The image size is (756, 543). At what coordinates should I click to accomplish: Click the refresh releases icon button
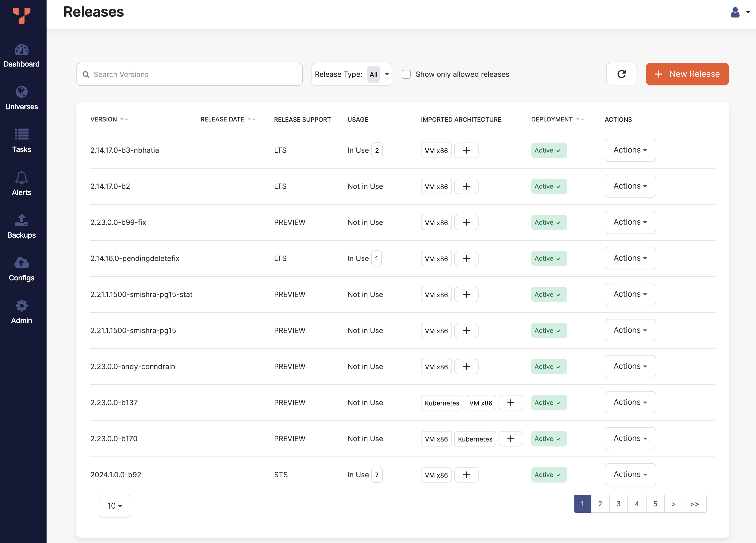(621, 74)
